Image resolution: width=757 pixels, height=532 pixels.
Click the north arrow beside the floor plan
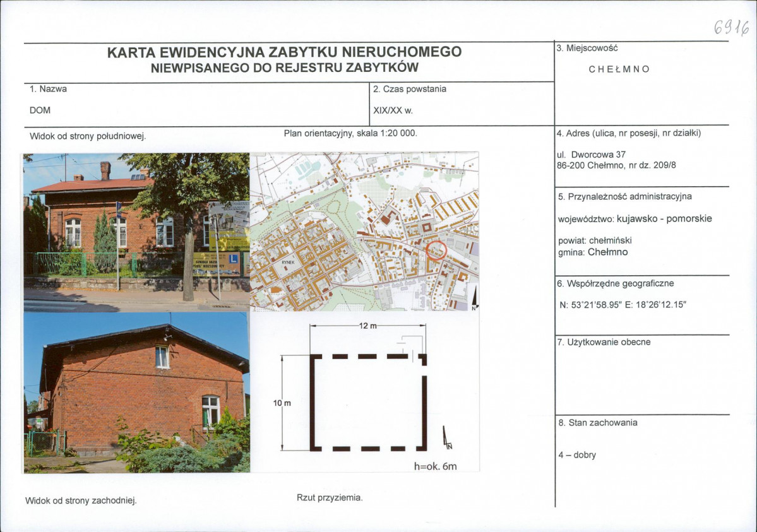coord(447,439)
